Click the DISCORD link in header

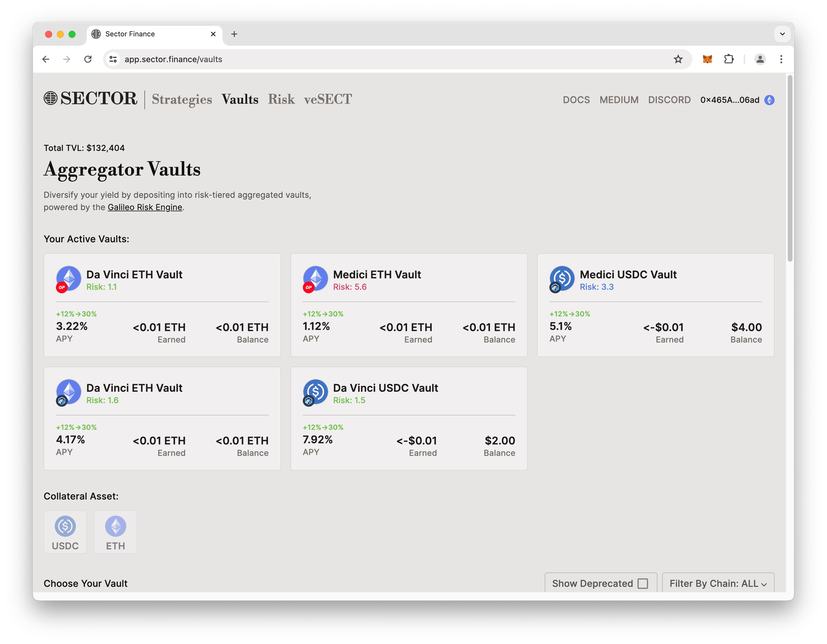coord(669,100)
